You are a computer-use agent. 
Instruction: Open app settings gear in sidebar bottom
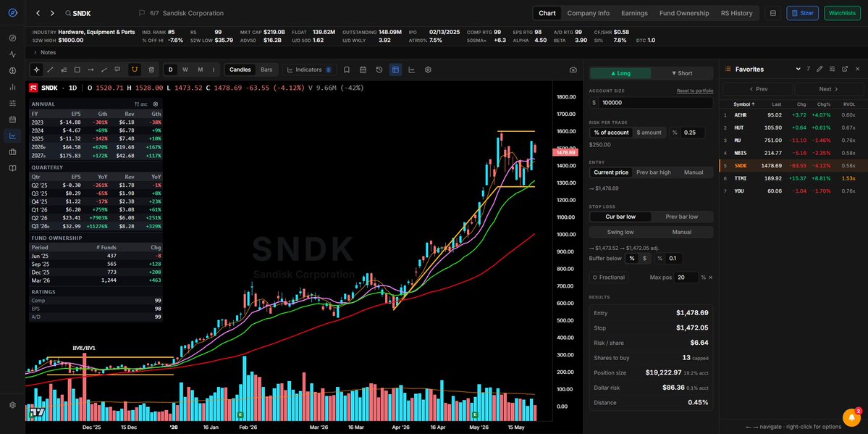click(13, 405)
